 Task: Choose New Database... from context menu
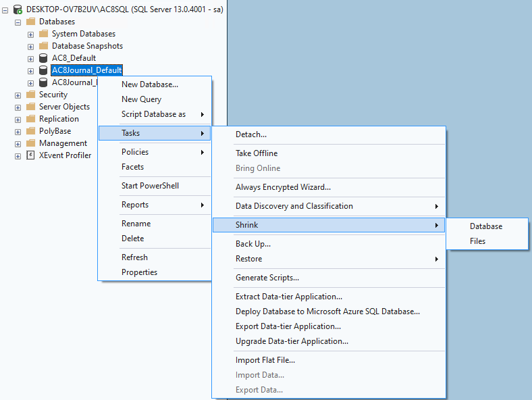click(155, 84)
